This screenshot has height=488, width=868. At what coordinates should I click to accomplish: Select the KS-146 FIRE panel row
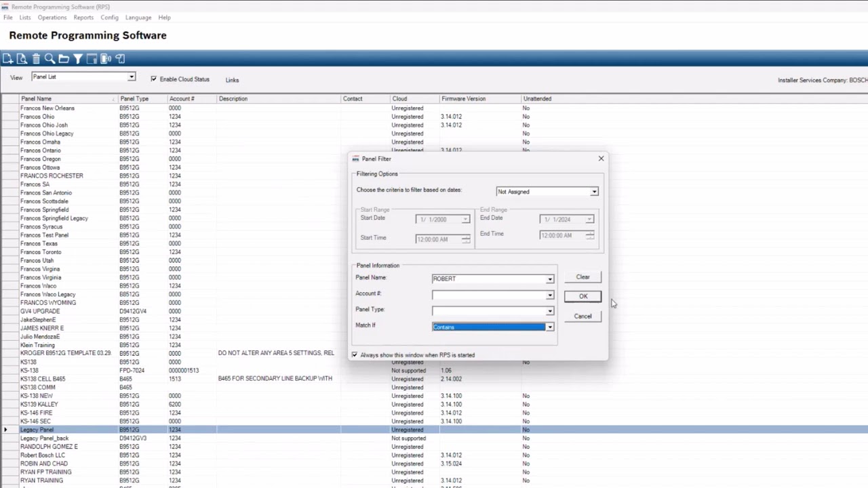pyautogui.click(x=434, y=413)
